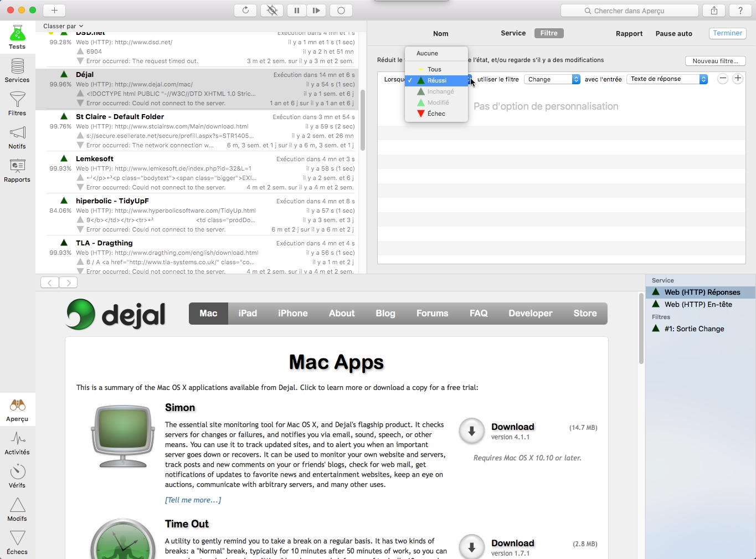Switch to the Pause auto tab
756x559 pixels.
pos(674,33)
